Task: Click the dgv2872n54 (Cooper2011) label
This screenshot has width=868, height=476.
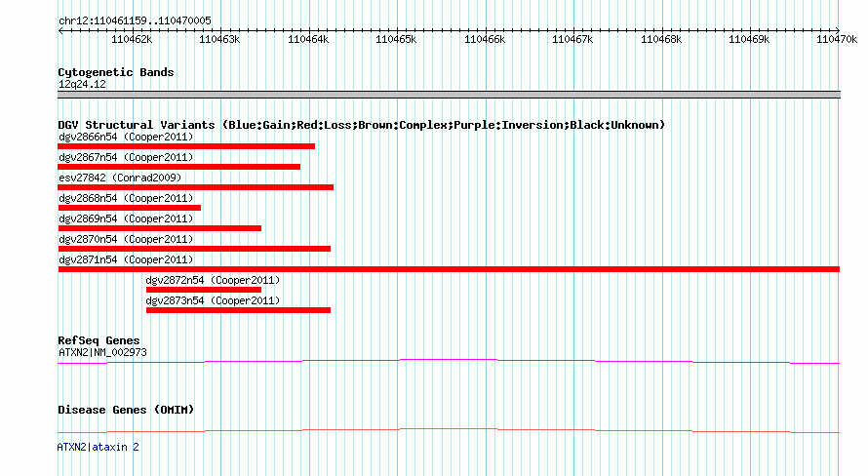Action: 214,280
